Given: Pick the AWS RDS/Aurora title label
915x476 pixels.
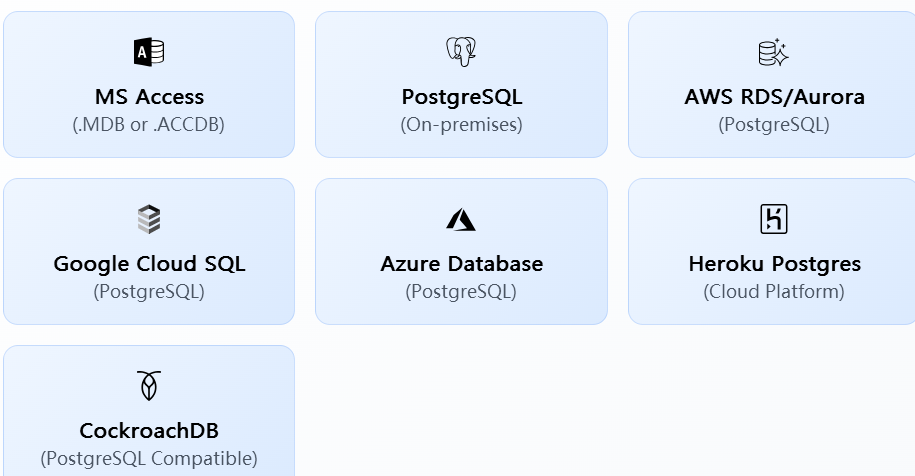Looking at the screenshot, I should [774, 97].
